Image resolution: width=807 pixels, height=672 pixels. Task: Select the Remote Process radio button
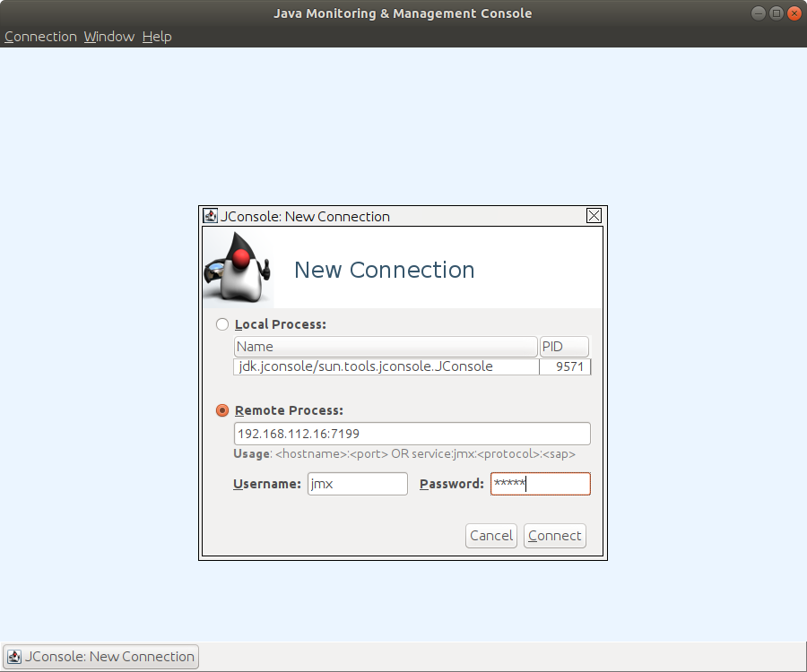(x=222, y=410)
